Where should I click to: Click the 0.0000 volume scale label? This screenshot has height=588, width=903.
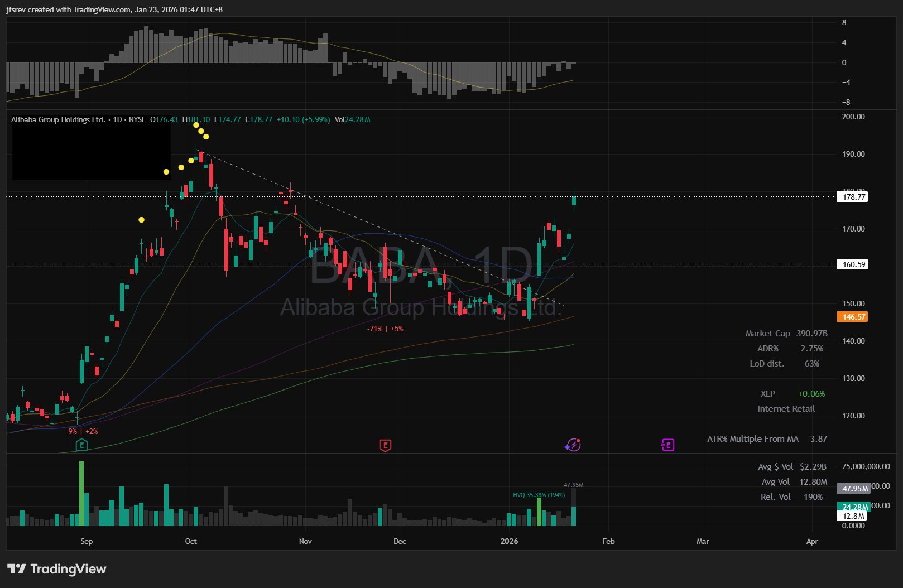click(853, 526)
